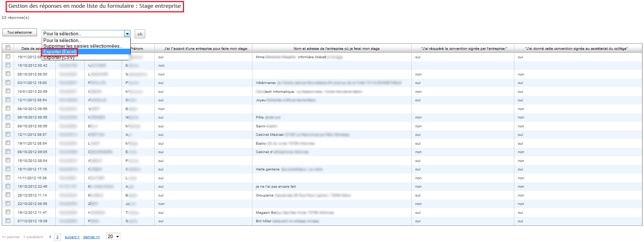The height and width of the screenshot is (242, 644).
Task: Toggle the header select-all checkbox
Action: point(8,48)
